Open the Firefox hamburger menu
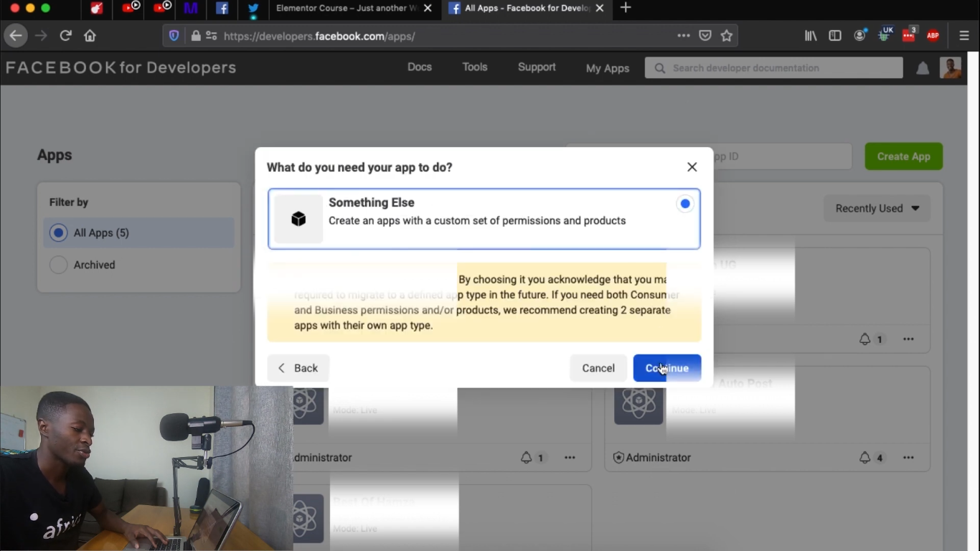The image size is (980, 551). [x=964, y=36]
